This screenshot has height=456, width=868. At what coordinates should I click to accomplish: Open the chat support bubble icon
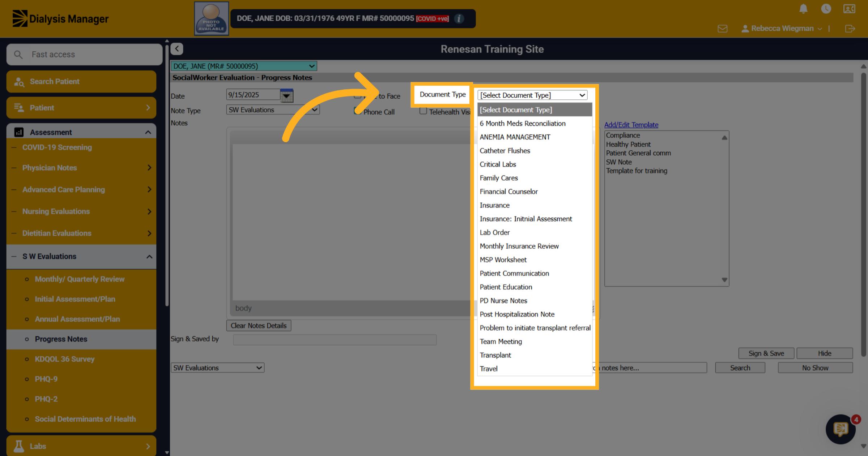[841, 429]
